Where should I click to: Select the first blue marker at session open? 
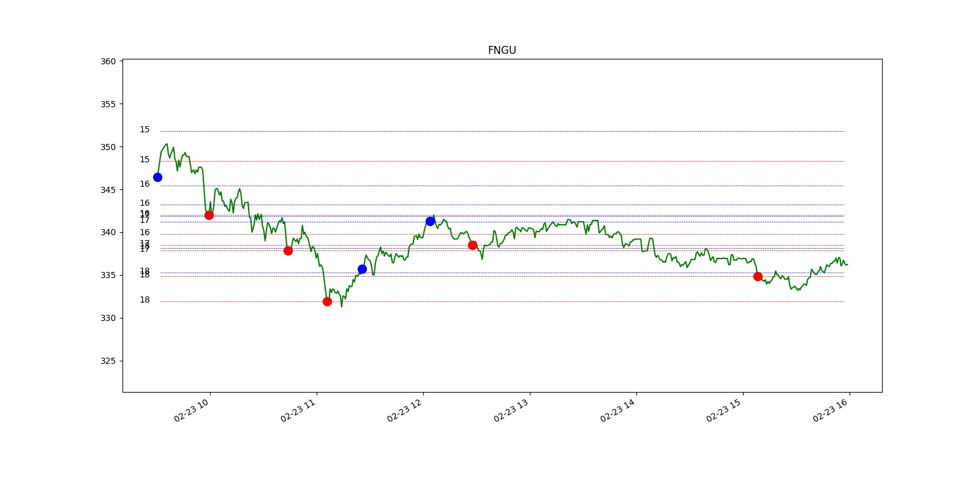pos(157,177)
